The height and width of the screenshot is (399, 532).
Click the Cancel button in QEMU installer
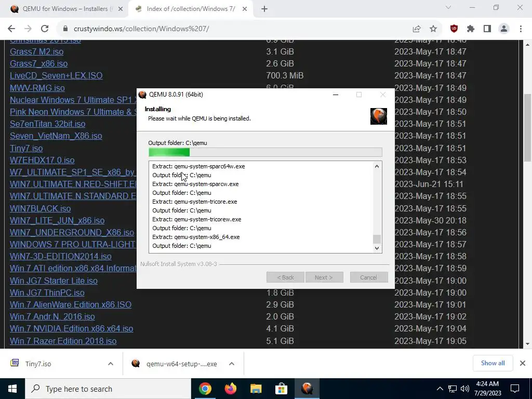point(369,277)
